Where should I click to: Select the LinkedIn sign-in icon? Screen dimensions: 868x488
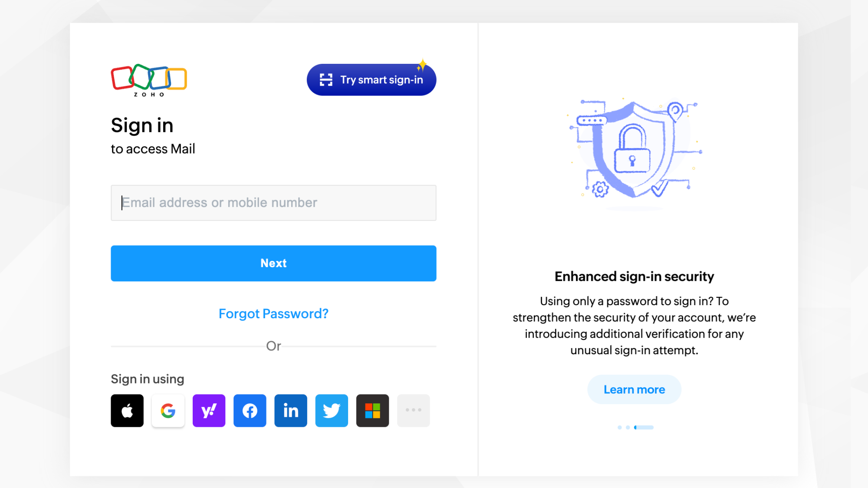pyautogui.click(x=290, y=410)
